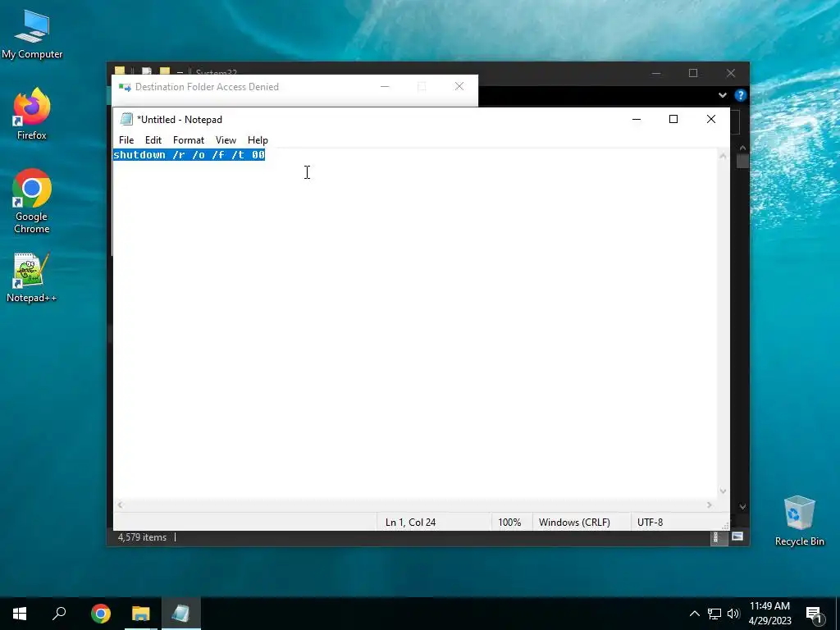Maximize the System32 File Explorer window
The height and width of the screenshot is (630, 840).
click(x=693, y=73)
